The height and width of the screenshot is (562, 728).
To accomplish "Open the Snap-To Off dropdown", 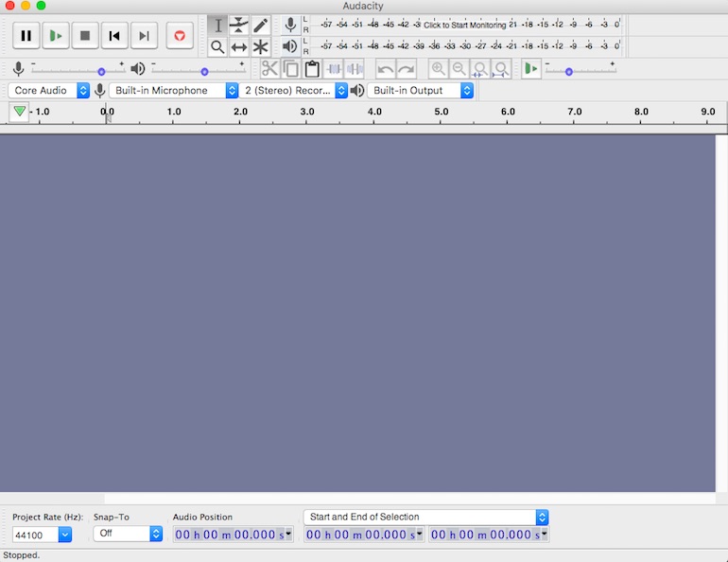I will pos(128,534).
